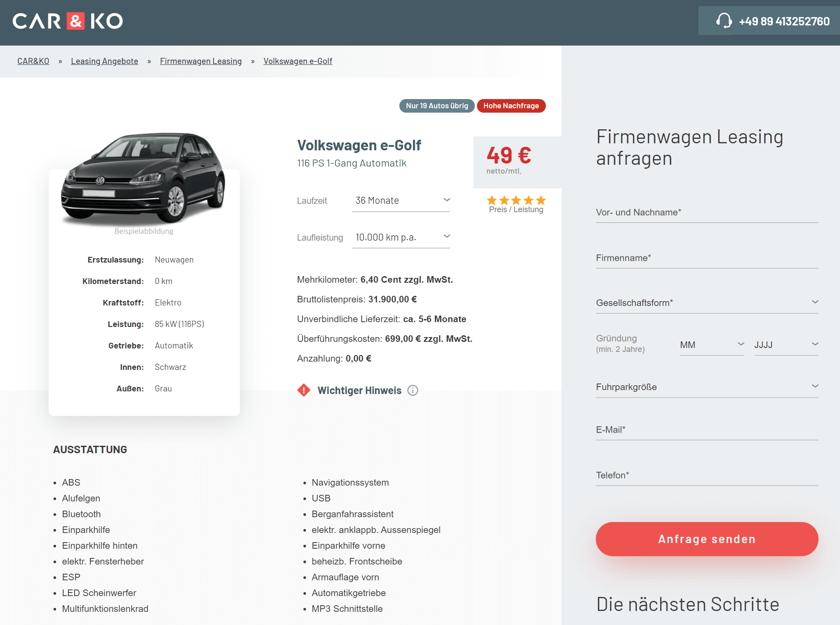
Task: Click the Berganfahrassistent list item
Action: point(352,514)
